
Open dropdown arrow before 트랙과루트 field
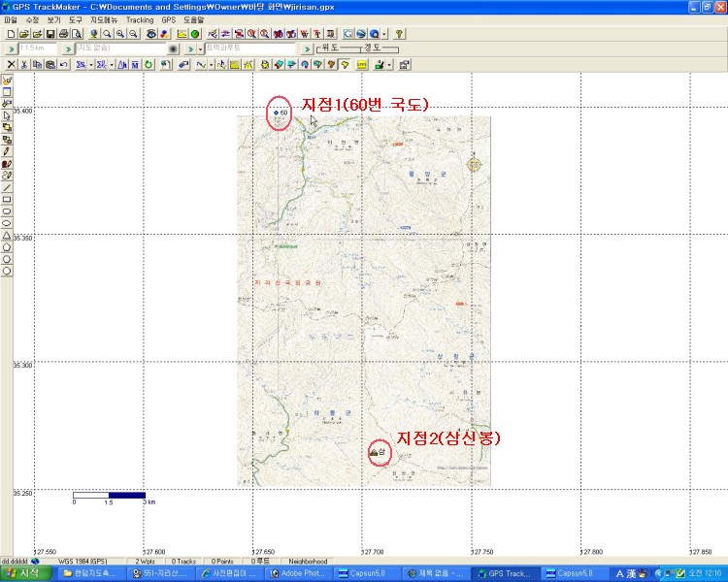200,48
